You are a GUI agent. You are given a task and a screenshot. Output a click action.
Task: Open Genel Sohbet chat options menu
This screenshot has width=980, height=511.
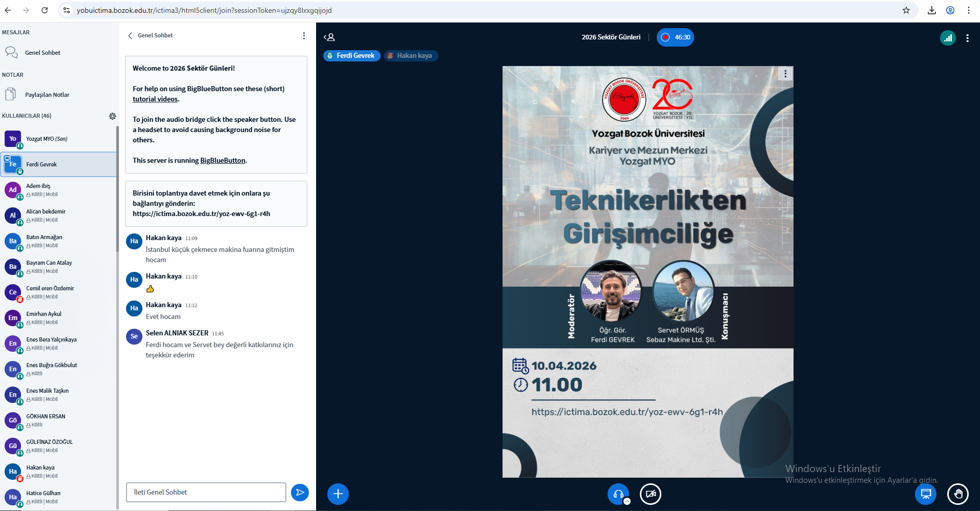(x=304, y=36)
